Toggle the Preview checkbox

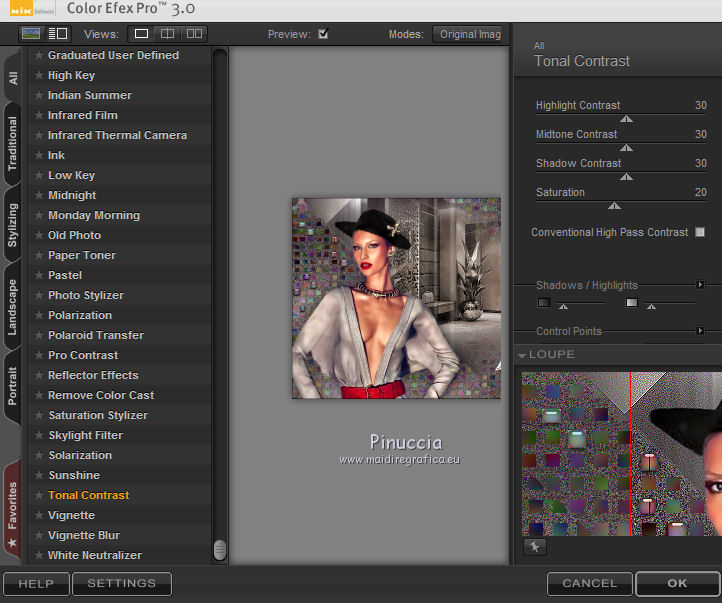[323, 34]
